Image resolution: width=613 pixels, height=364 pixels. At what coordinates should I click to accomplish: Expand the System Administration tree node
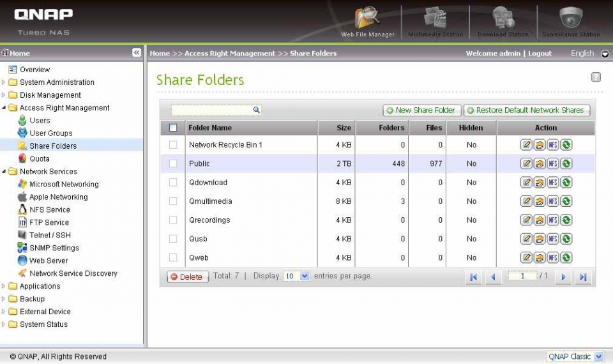coord(4,82)
